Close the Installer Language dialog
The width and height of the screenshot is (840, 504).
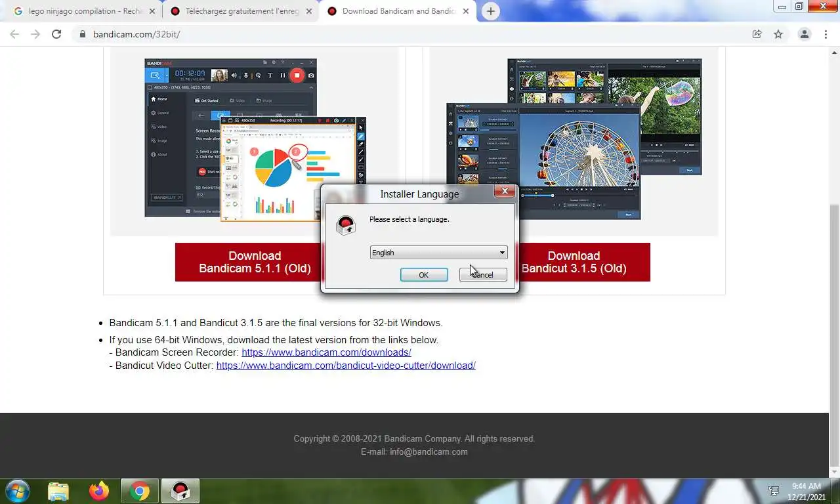tap(504, 191)
